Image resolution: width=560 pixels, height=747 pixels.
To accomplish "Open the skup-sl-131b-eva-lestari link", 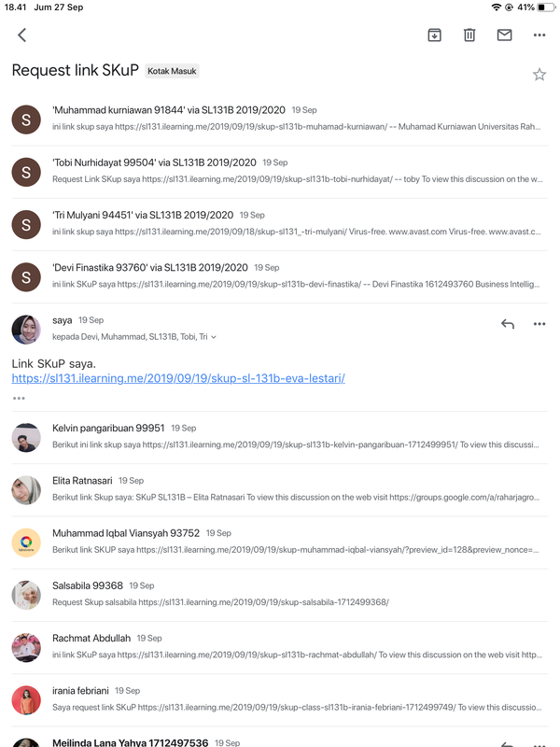I will [178, 378].
